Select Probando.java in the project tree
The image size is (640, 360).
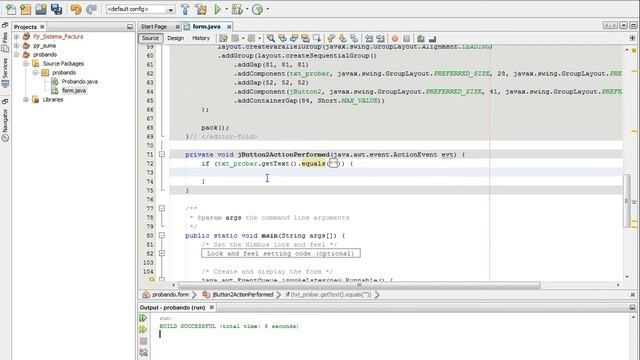[x=80, y=82]
